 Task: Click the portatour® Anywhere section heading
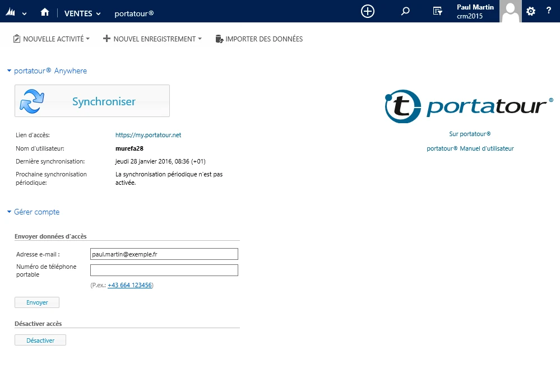tap(50, 71)
